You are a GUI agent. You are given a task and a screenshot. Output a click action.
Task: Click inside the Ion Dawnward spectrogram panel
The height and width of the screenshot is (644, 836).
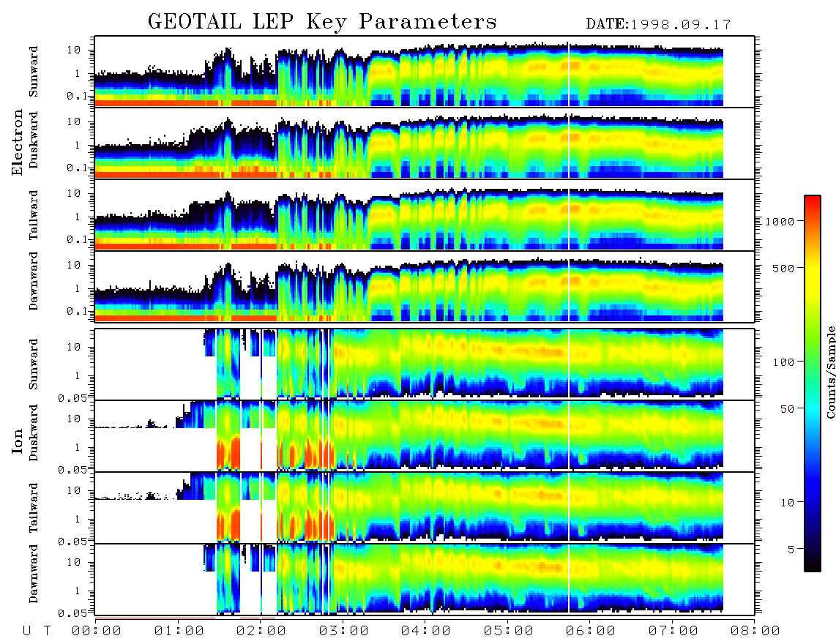click(x=425, y=580)
